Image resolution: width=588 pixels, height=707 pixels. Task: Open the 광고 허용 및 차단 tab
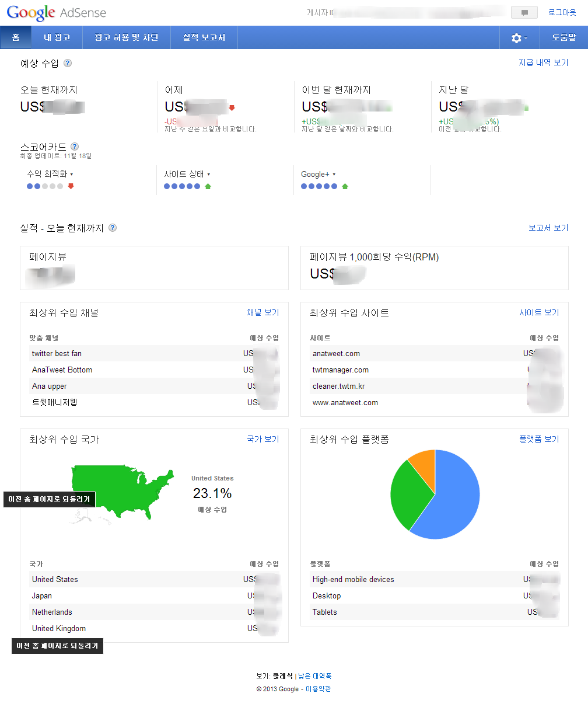(127, 37)
